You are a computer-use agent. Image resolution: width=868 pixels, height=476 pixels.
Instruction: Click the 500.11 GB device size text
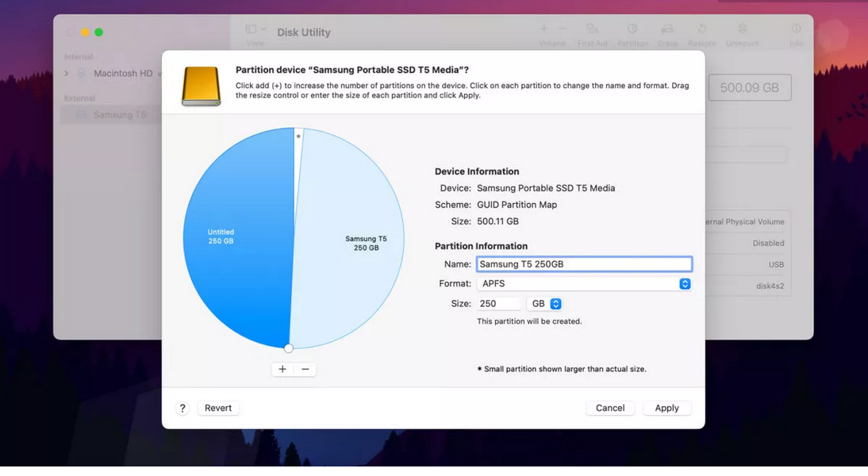(x=497, y=221)
